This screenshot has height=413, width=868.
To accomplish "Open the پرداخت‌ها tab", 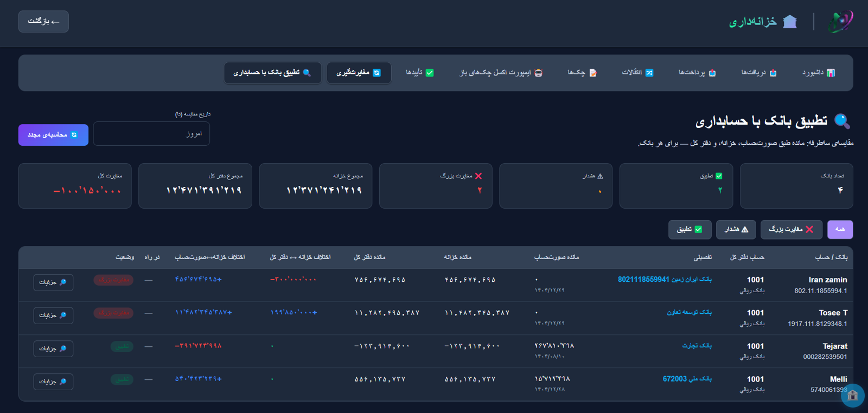I will pyautogui.click(x=697, y=73).
